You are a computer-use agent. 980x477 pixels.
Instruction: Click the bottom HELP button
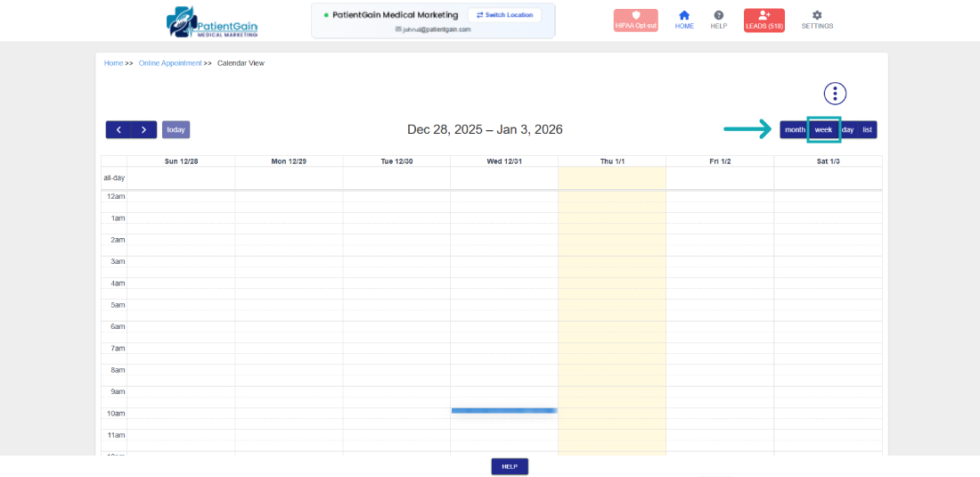point(510,466)
